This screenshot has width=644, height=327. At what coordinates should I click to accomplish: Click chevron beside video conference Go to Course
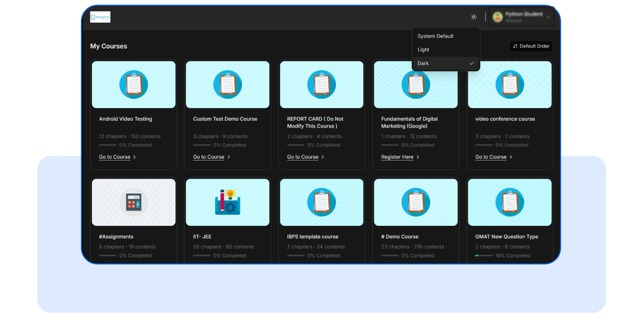point(511,157)
